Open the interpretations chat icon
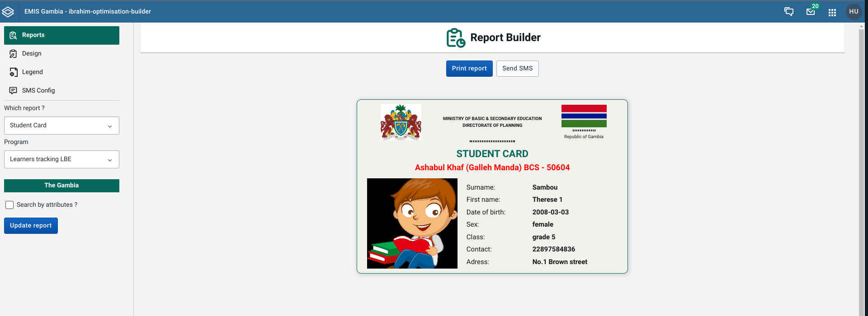Screen dimensions: 868x316 (x=789, y=12)
